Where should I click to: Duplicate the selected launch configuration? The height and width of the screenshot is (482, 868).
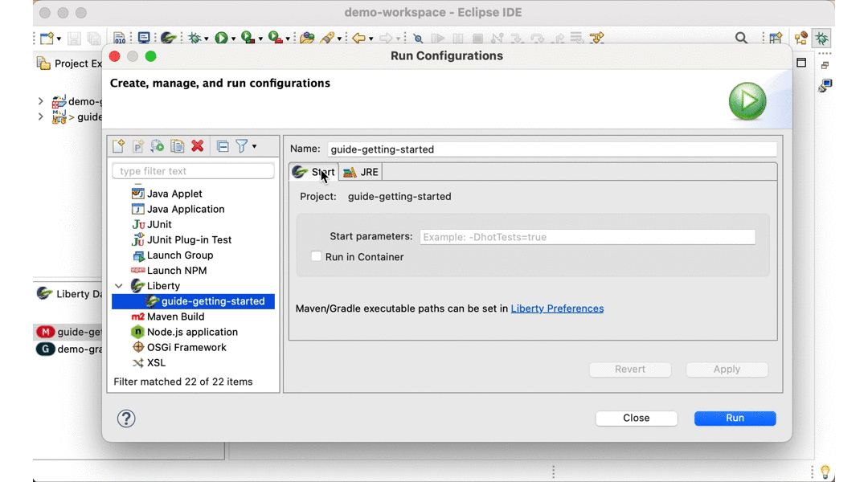pyautogui.click(x=177, y=146)
